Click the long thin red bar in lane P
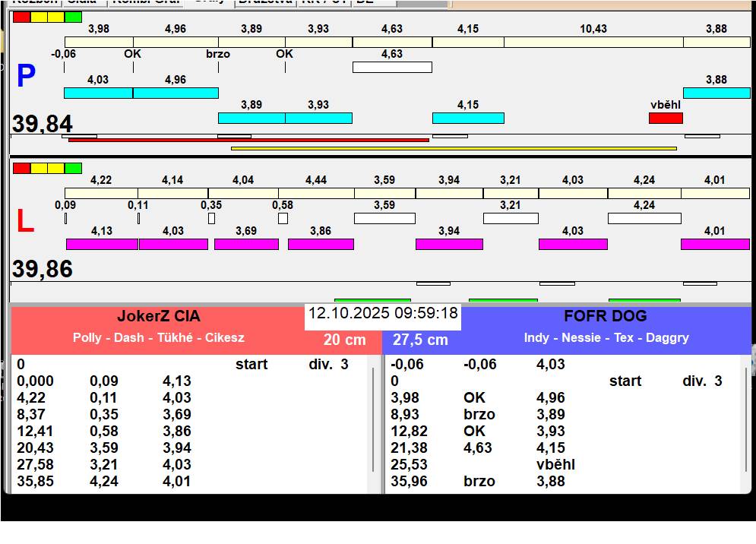This screenshot has width=756, height=544. coord(248,141)
